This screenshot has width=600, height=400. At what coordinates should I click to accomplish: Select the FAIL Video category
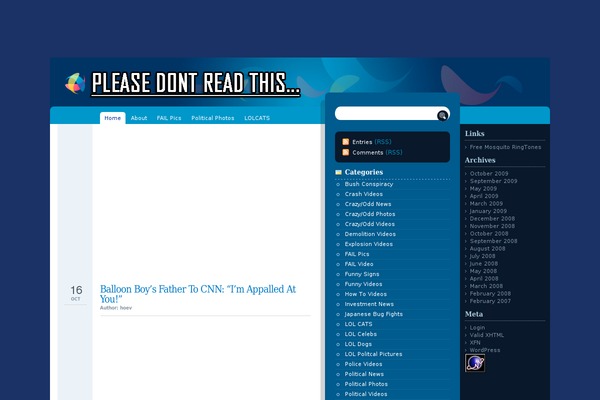[359, 264]
